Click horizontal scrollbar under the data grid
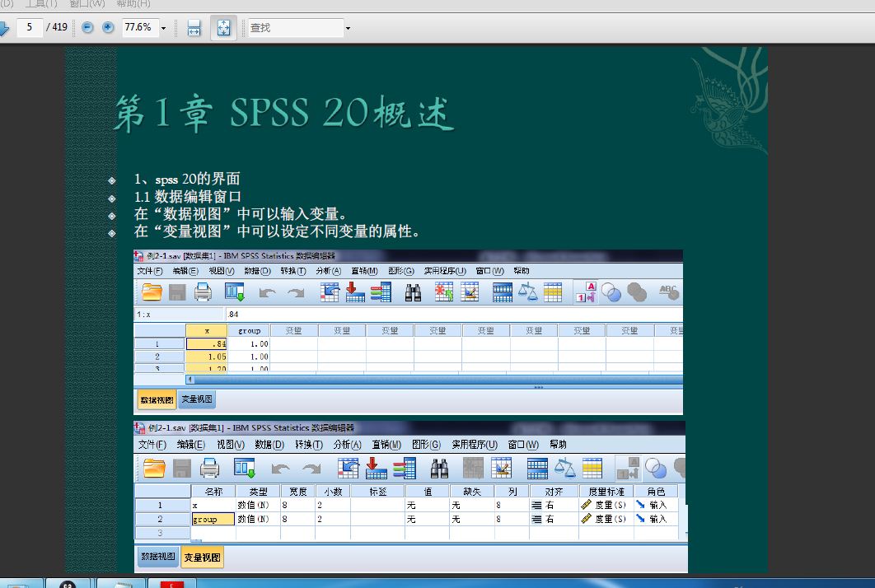The width and height of the screenshot is (875, 588). (435, 380)
